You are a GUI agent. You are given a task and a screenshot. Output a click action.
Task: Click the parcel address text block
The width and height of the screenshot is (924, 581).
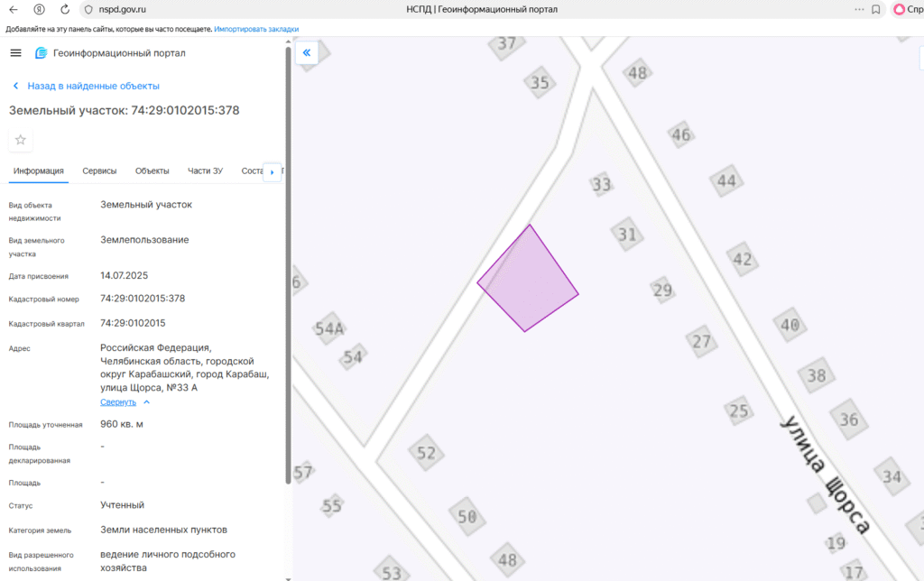(x=184, y=368)
